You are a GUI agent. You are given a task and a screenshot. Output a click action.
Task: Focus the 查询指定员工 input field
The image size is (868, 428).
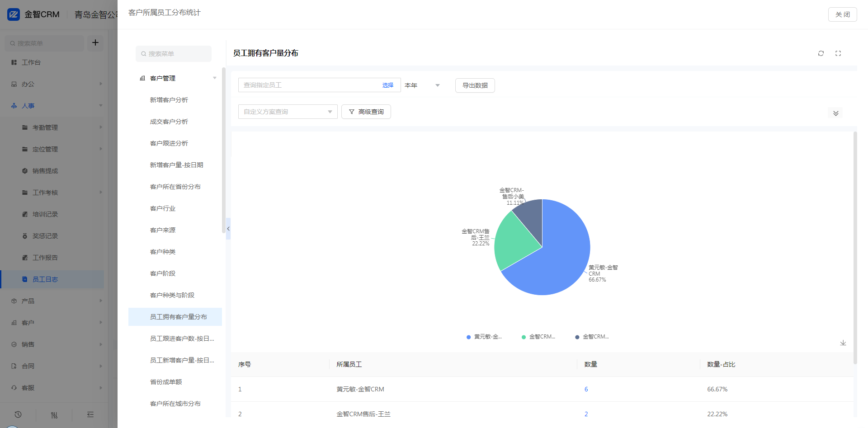coord(310,85)
